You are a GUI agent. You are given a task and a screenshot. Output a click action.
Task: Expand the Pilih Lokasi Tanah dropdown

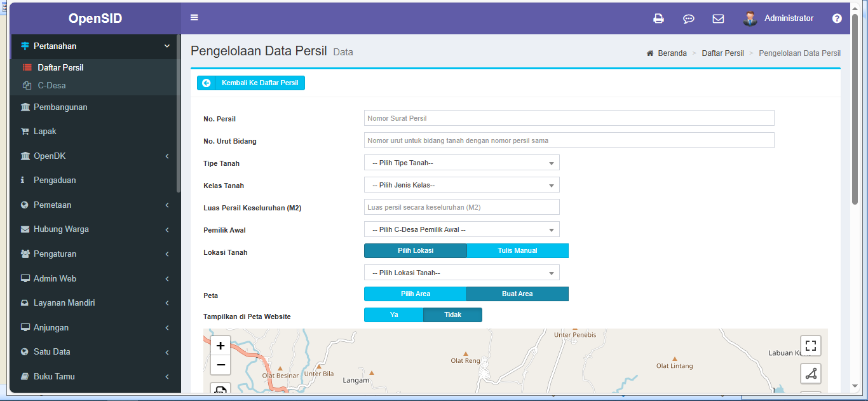462,273
